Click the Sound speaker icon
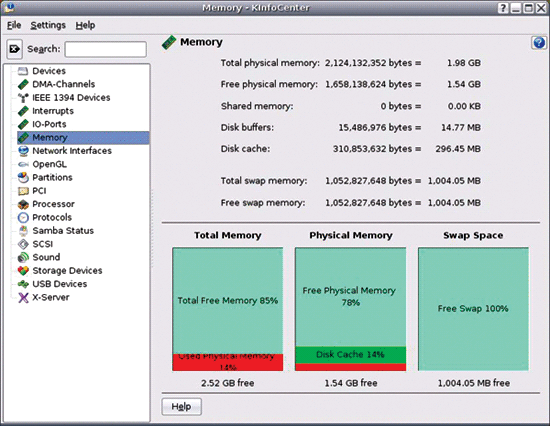 pos(23,258)
